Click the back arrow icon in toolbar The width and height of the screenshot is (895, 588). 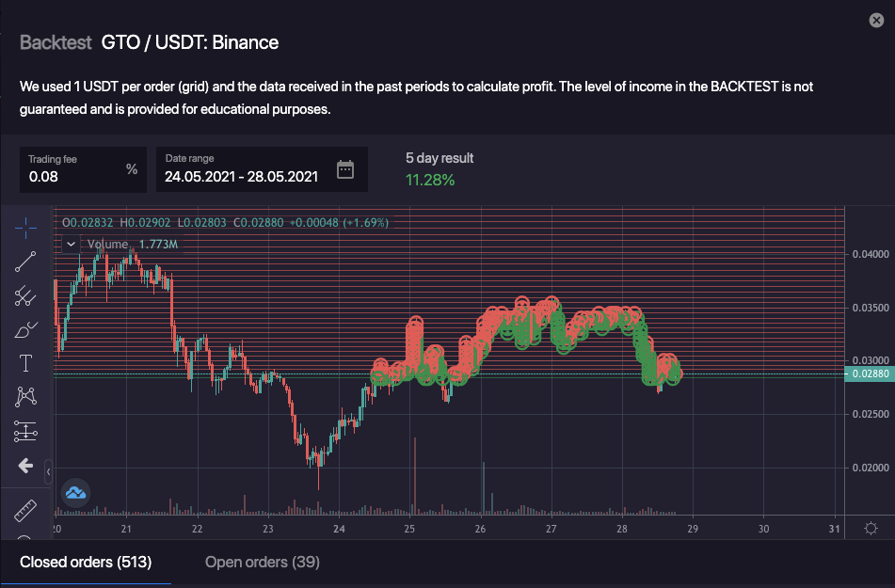[26, 465]
